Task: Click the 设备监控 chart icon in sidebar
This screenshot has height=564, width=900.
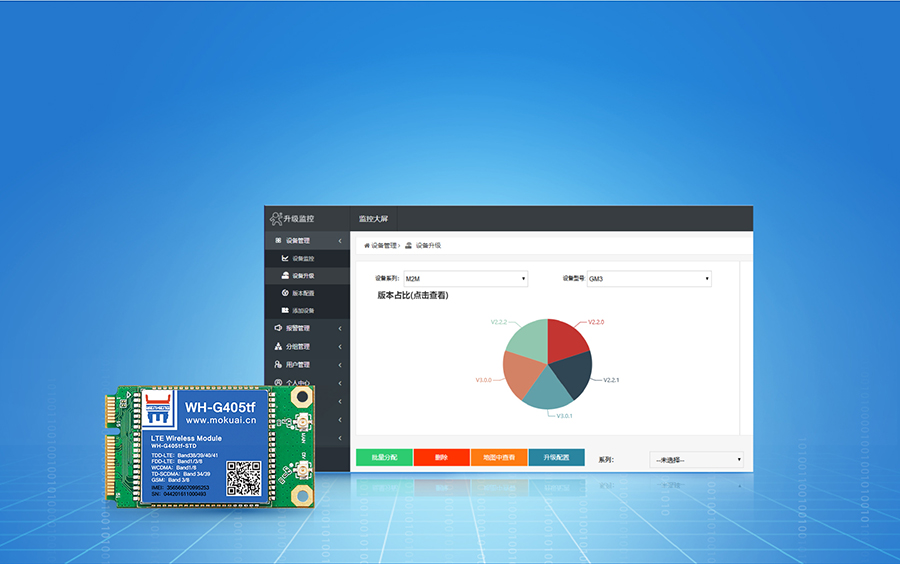Action: pyautogui.click(x=285, y=258)
